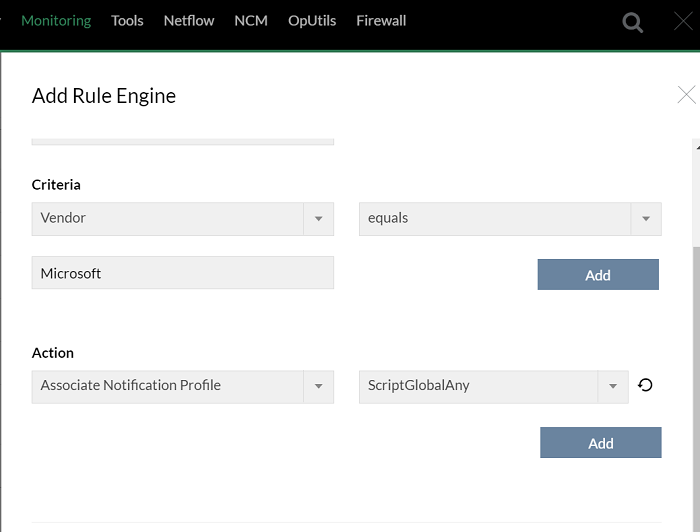This screenshot has width=700, height=532.
Task: Select the OpUtils menu item
Action: (312, 20)
